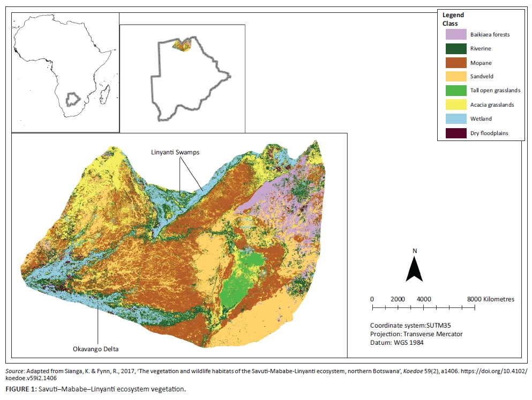This screenshot has width=532, height=400.
Task: Click the Wetland light blue legend swatch
Action: point(455,118)
